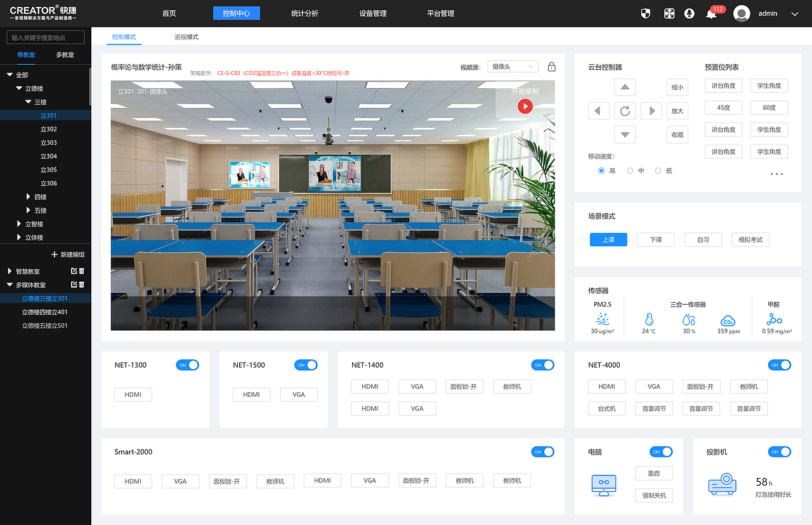Collapse the 三楼 tree node
The image size is (812, 525).
tap(29, 102)
